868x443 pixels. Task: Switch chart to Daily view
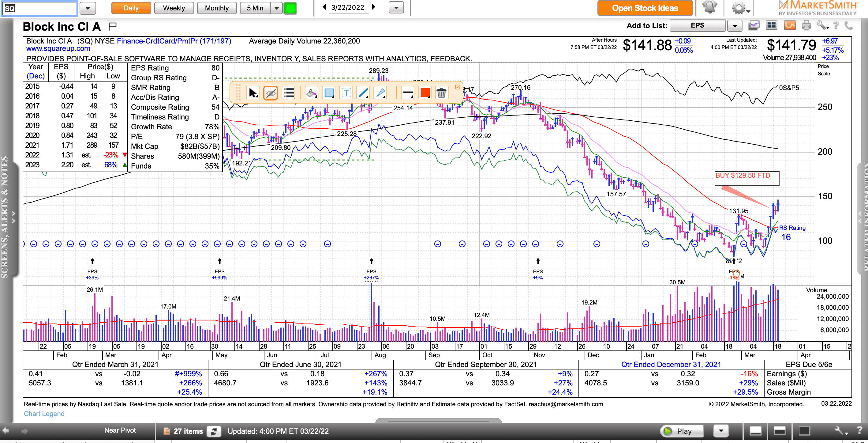[131, 8]
